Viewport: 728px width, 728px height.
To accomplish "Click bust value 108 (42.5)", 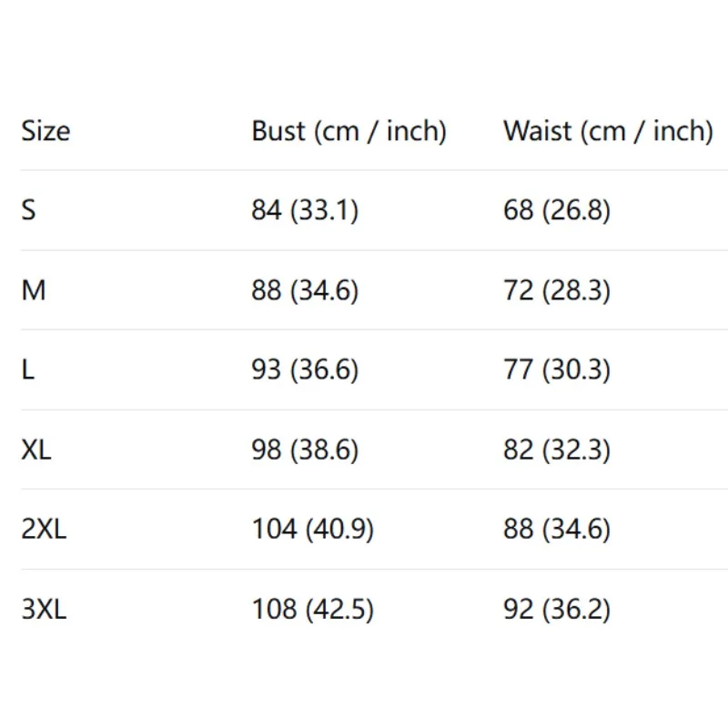I will [x=312, y=609].
